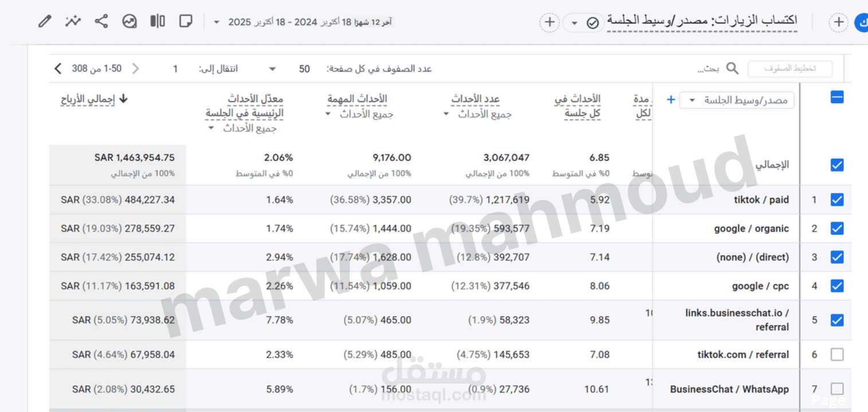Viewport: 868px width, 412px height.
Task: Click the تخطيط الصفوف button
Action: click(x=789, y=68)
